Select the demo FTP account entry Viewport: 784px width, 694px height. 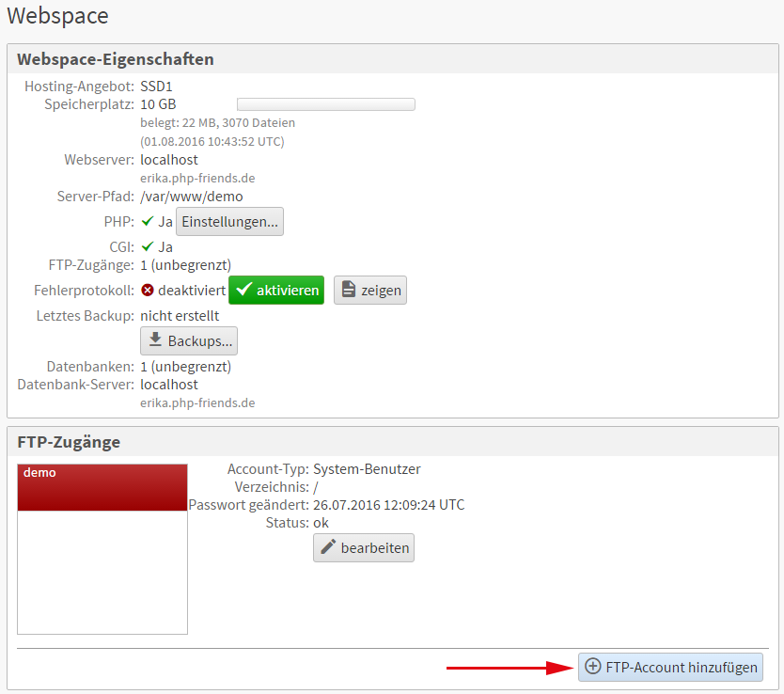click(x=102, y=487)
